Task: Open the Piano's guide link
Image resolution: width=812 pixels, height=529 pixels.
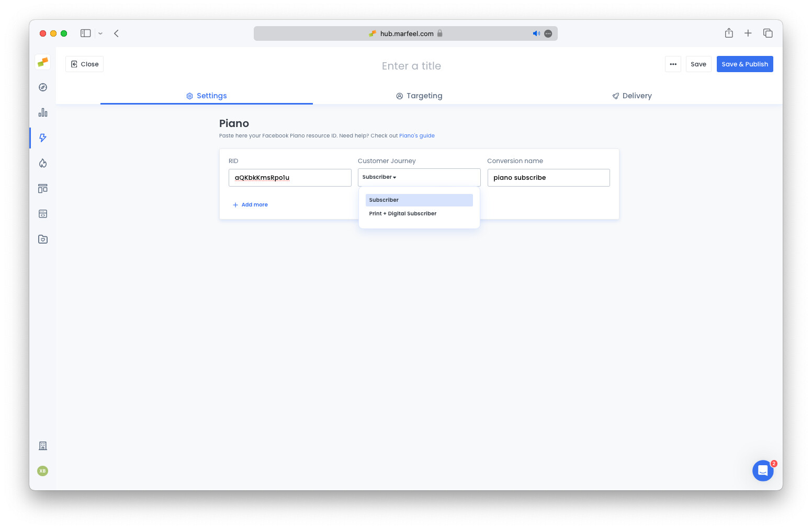Action: tap(416, 135)
